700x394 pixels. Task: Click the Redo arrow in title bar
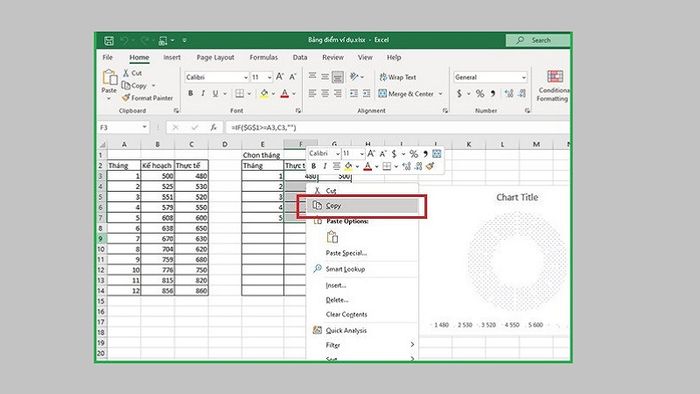pyautogui.click(x=144, y=41)
